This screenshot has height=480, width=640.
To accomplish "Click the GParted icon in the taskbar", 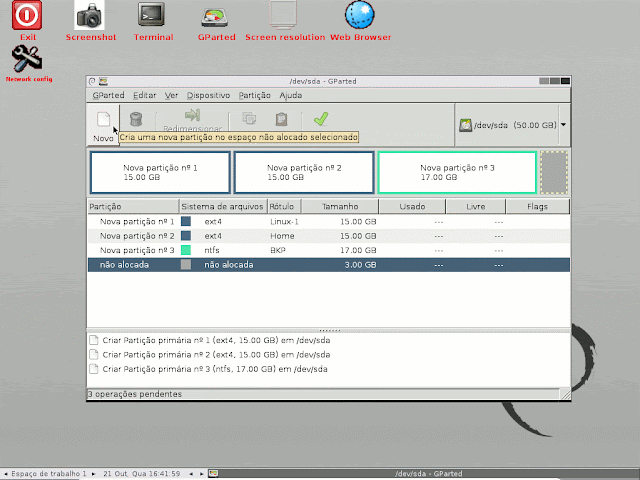I will coord(213,473).
